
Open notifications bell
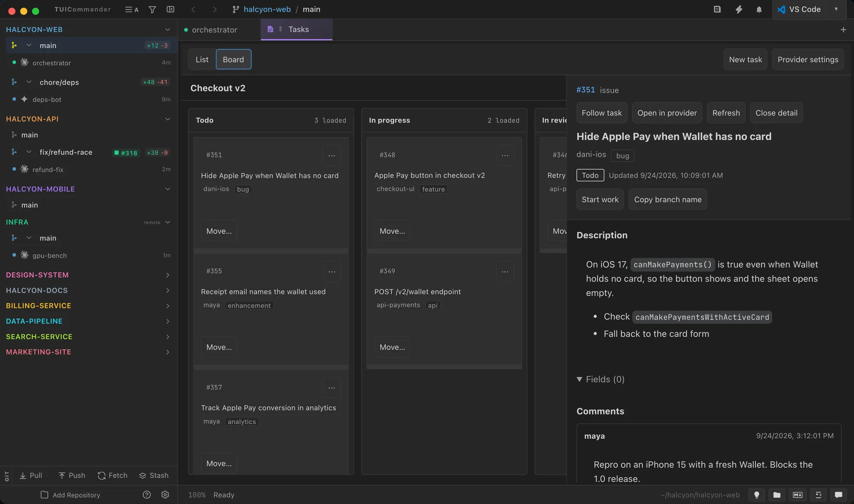759,9
